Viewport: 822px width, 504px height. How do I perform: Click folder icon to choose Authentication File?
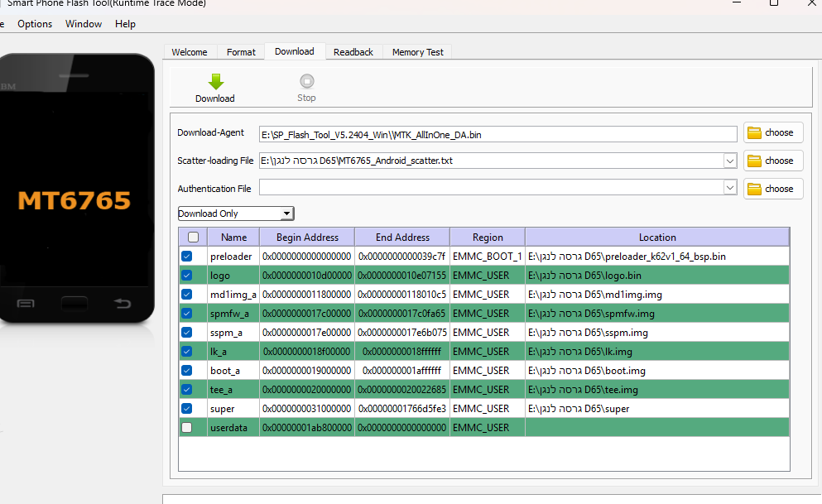[753, 189]
